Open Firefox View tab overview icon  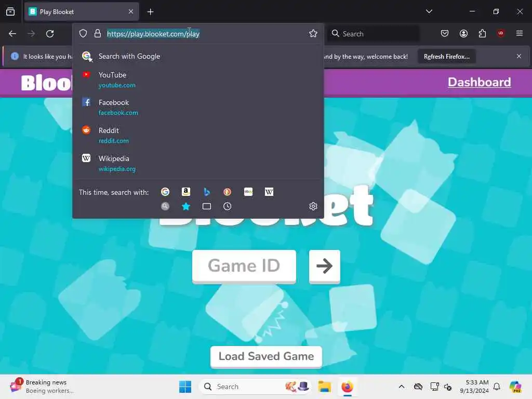(10, 11)
